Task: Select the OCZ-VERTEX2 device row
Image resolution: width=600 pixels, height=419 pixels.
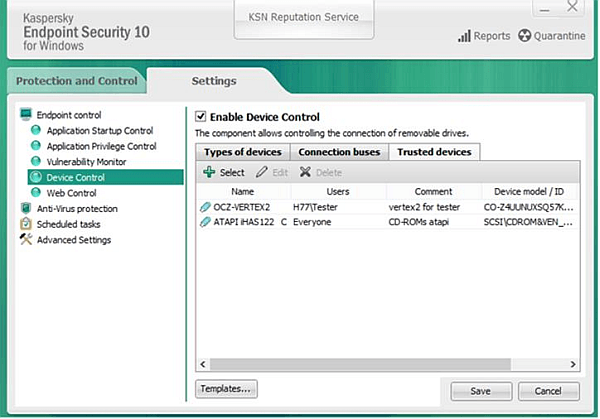Action: pos(387,207)
